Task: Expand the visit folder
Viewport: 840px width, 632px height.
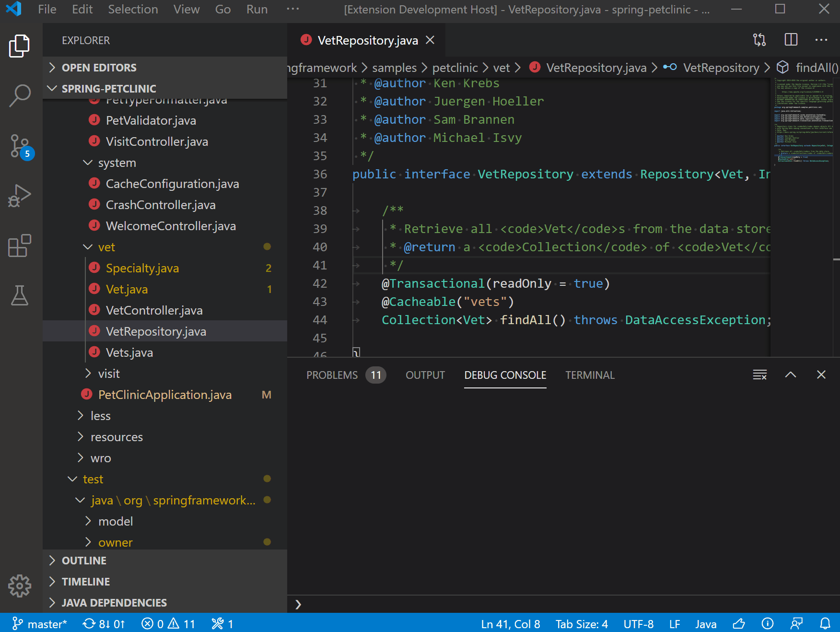Action: tap(88, 373)
